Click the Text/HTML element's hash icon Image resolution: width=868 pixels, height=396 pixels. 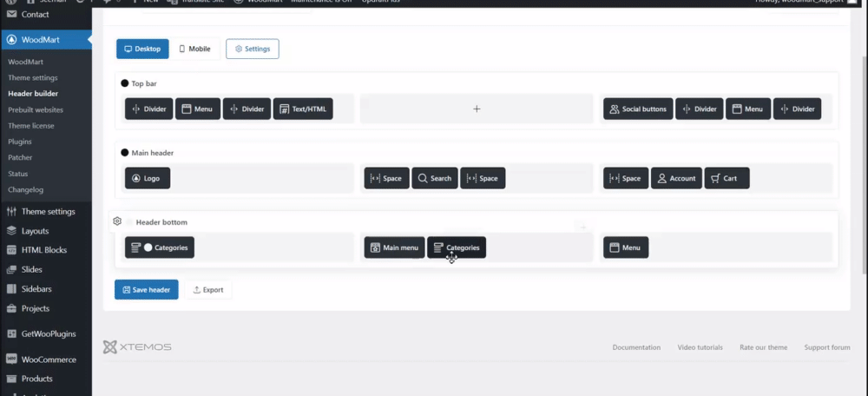click(284, 109)
